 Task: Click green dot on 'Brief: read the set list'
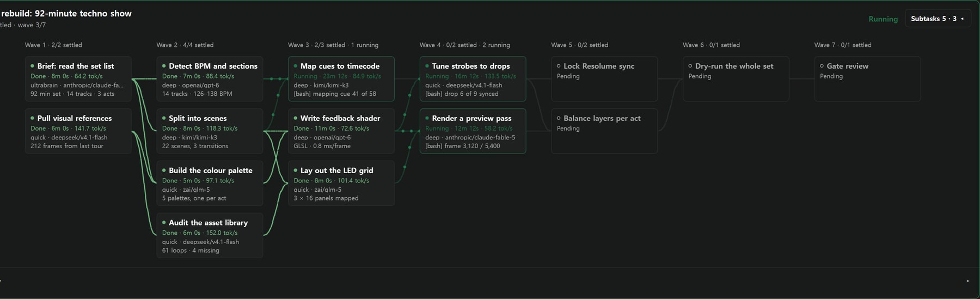click(32, 66)
